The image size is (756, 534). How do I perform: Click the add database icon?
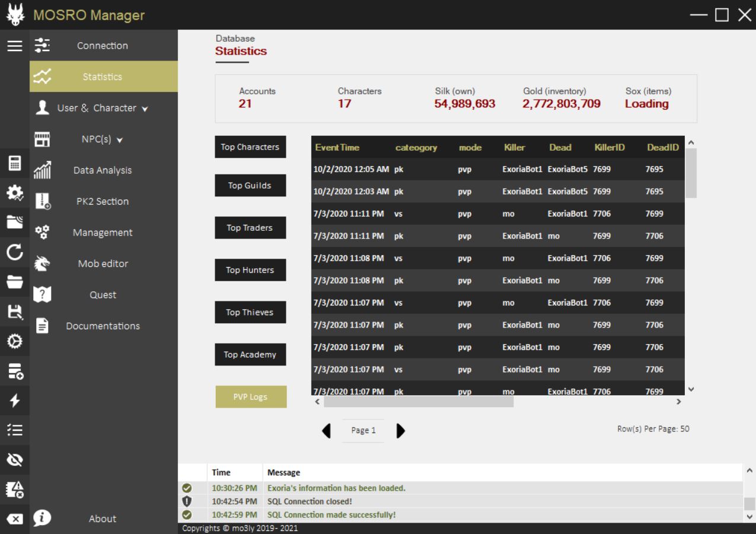coord(14,371)
